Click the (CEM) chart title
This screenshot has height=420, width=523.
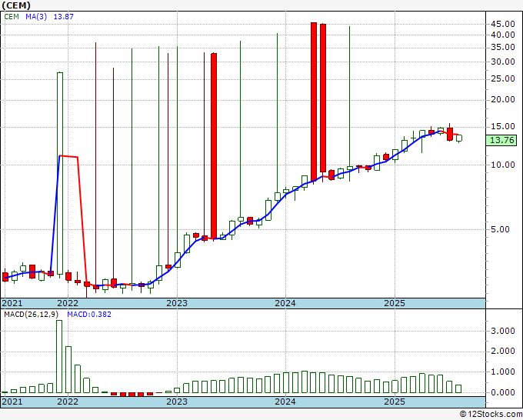tap(16, 5)
